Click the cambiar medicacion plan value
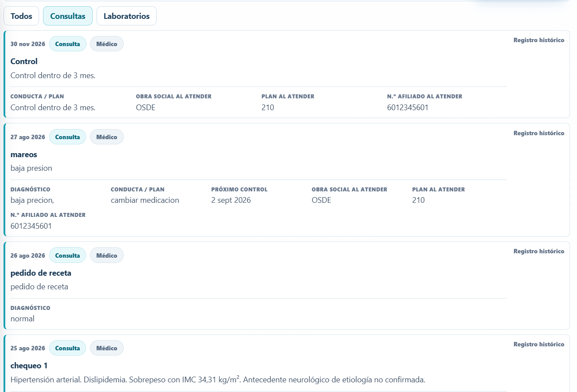The image size is (577, 392). point(145,200)
